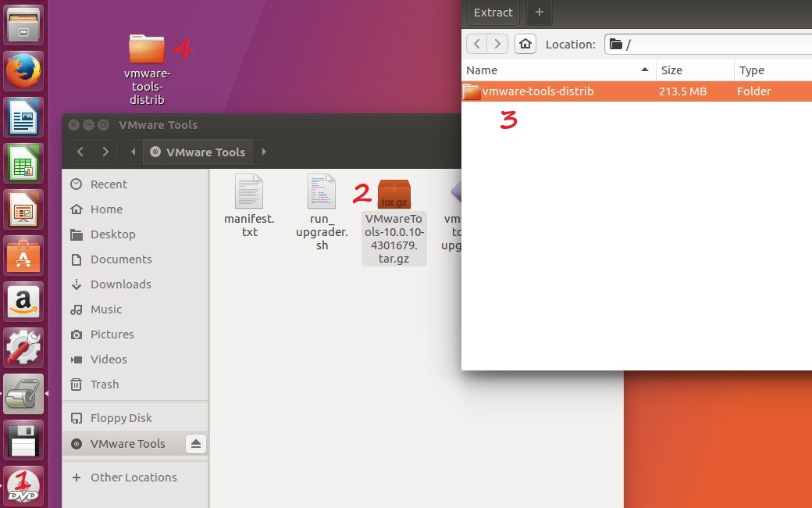Select the VMwareTools-10.0.10-4301679.tar.gz archive

(394, 222)
